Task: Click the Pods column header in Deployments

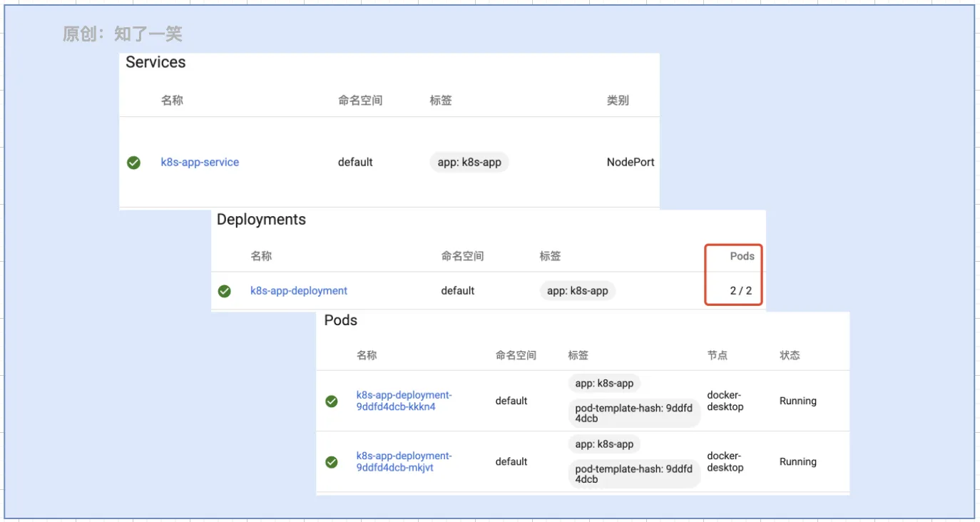Action: tap(742, 255)
